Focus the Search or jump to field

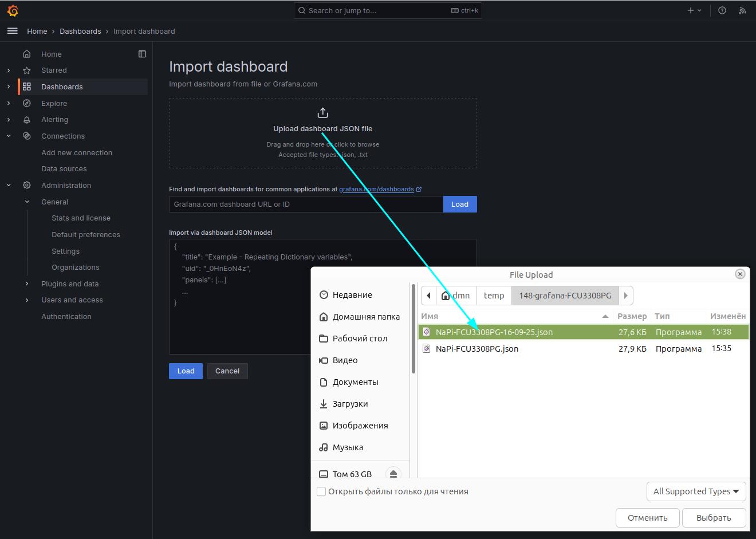(388, 10)
